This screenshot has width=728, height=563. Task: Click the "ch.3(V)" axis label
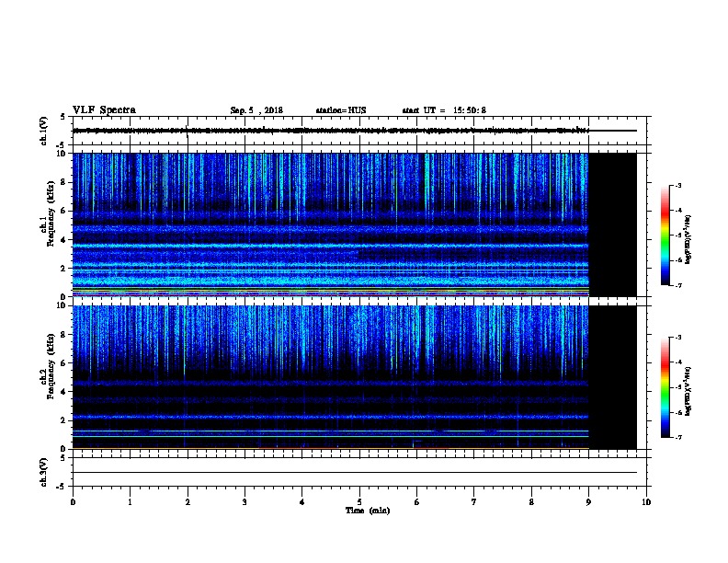(43, 472)
